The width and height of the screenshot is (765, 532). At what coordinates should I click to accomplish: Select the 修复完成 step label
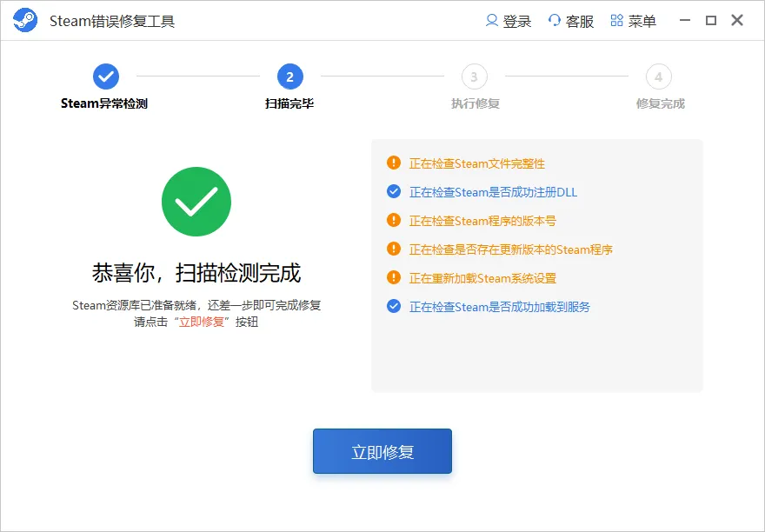pyautogui.click(x=661, y=103)
